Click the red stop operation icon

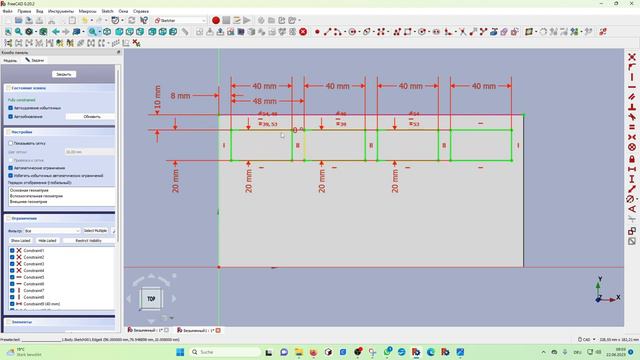tap(303, 31)
